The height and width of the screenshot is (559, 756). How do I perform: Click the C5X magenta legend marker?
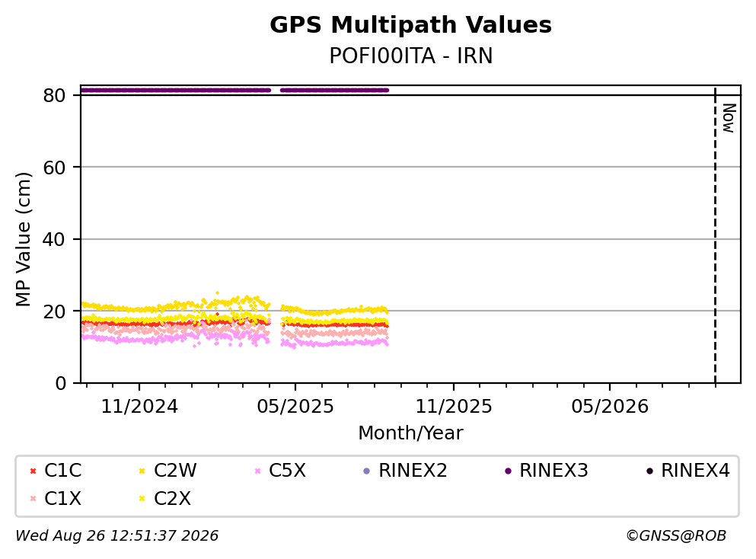point(257,471)
